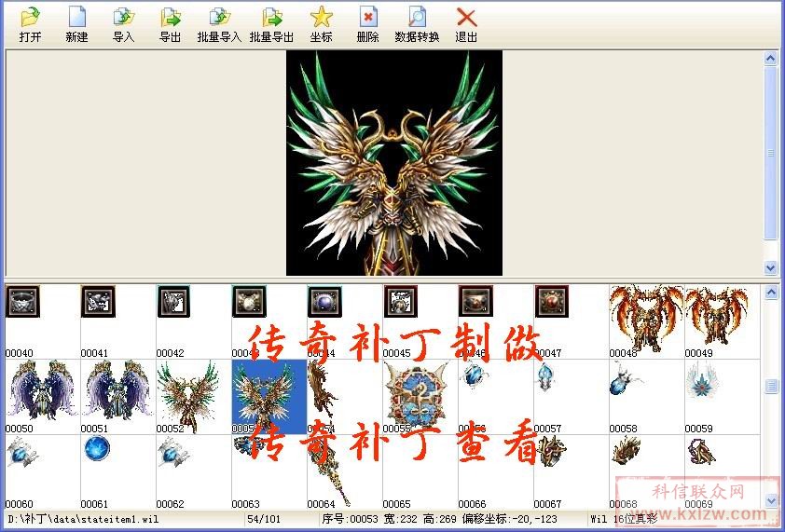Screen dimensions: 785x532
Task: Select thumbnail 00057 blue gem
Action: click(545, 376)
